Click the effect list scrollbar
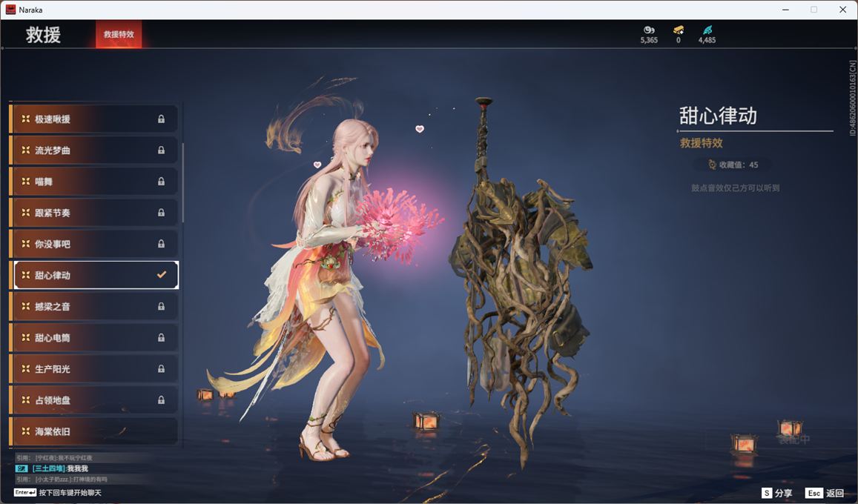858x504 pixels. point(182,182)
